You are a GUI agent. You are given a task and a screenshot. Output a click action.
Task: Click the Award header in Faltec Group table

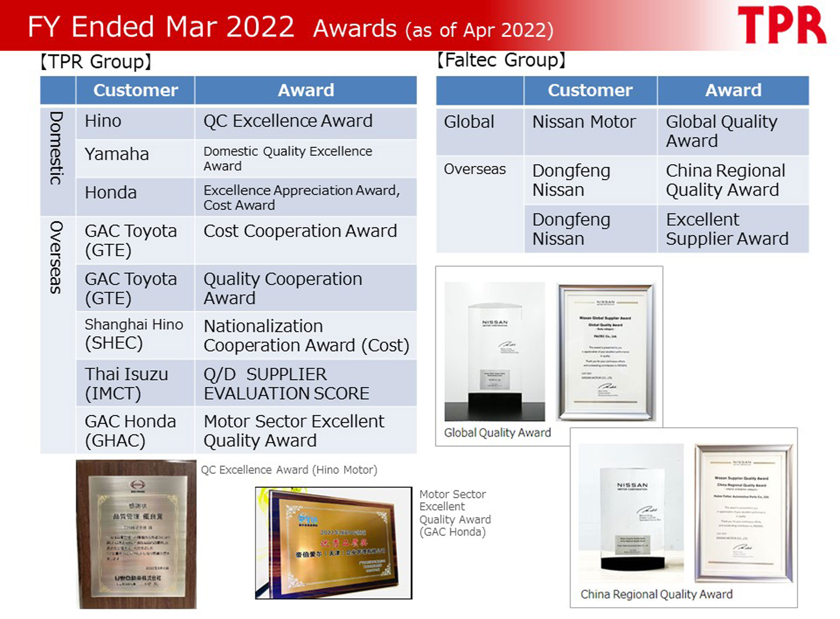[734, 90]
